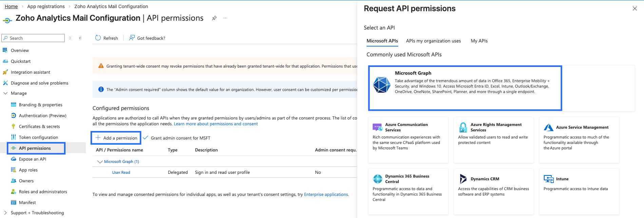Open Certificates & secrets in sidebar
The height and width of the screenshot is (218, 644).
[39, 127]
